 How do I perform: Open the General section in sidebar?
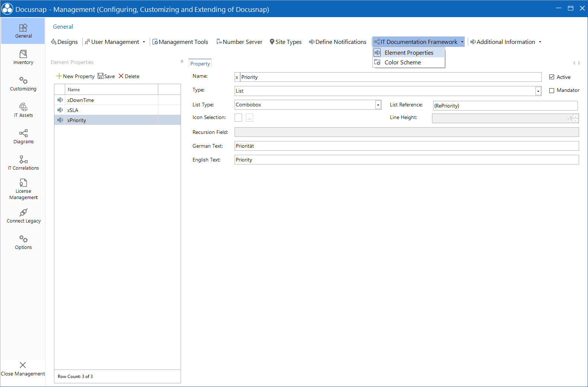click(x=23, y=31)
